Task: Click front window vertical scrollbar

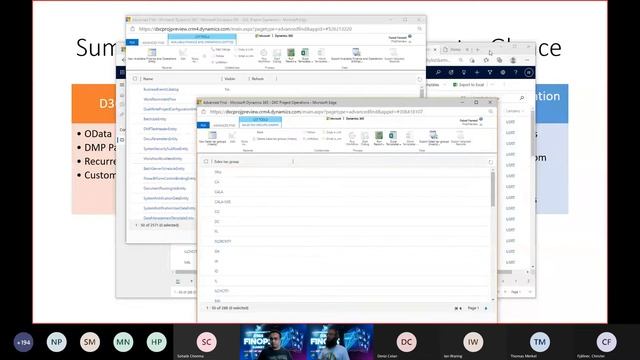Action: pyautogui.click(x=493, y=189)
